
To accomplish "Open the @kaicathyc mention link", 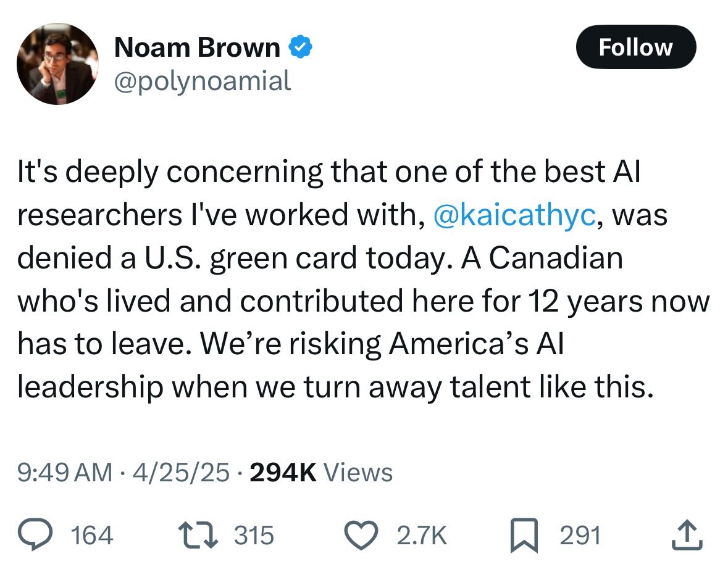I will point(514,215).
